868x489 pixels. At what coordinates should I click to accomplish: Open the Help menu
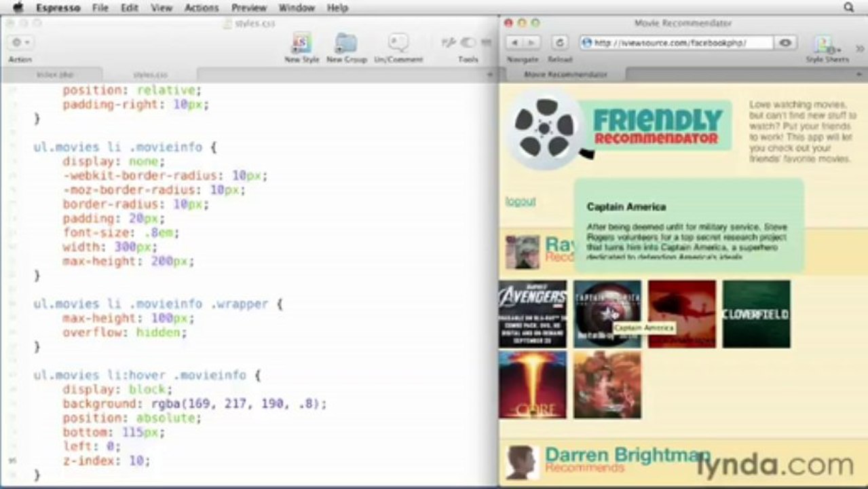click(337, 7)
